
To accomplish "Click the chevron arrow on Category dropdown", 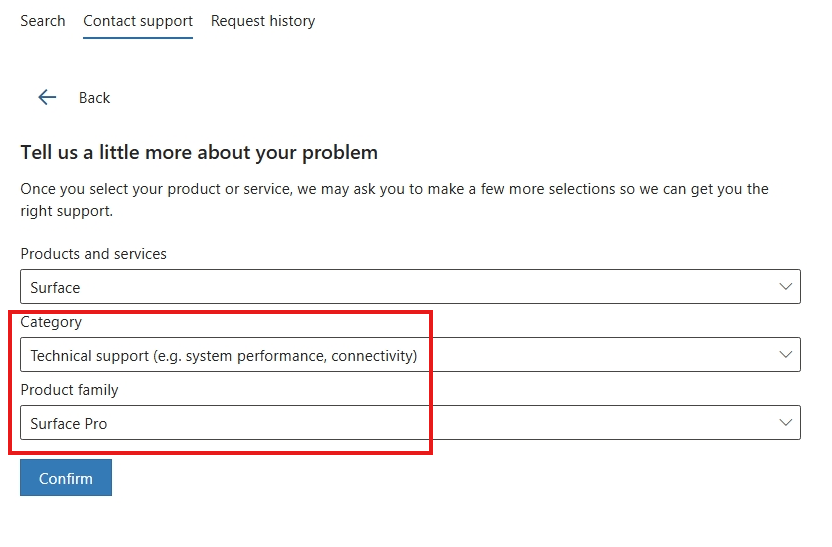I will (785, 355).
